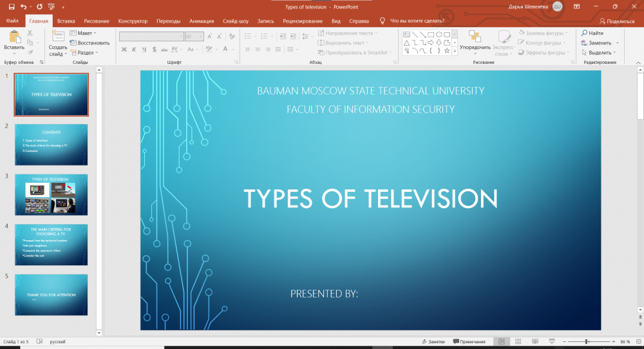Click the Cut scissors icon
This screenshot has width=644, height=349.
[30, 33]
